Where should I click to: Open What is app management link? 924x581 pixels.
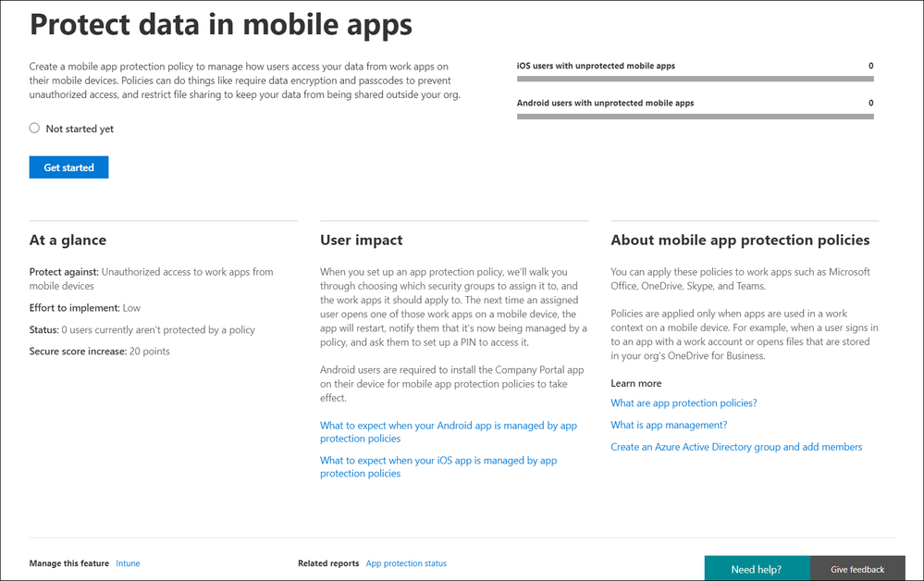click(x=669, y=425)
